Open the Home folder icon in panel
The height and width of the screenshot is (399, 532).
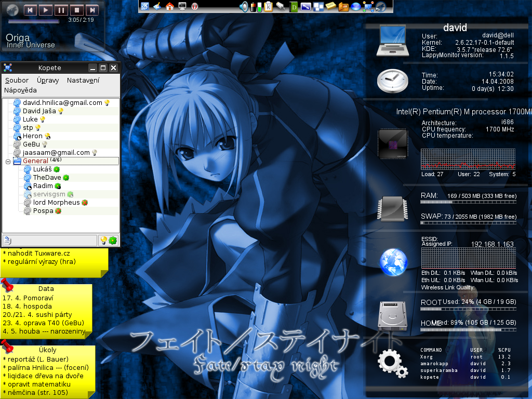[x=170, y=6]
